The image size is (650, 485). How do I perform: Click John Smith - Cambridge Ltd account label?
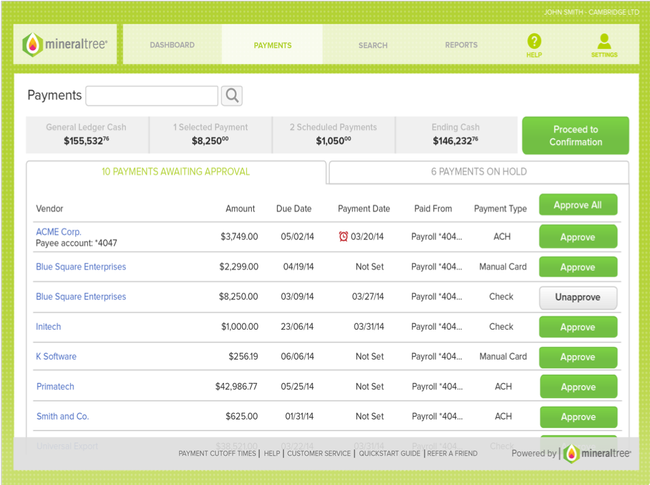pos(592,12)
